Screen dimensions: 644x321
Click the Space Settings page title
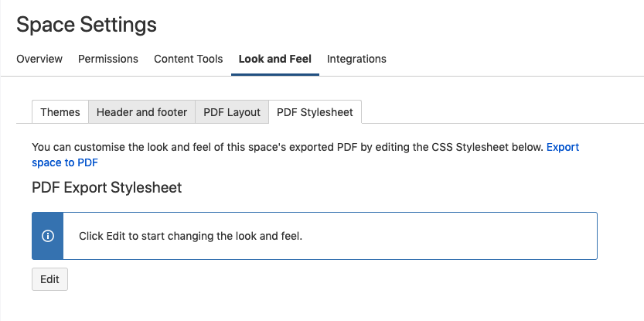(87, 25)
